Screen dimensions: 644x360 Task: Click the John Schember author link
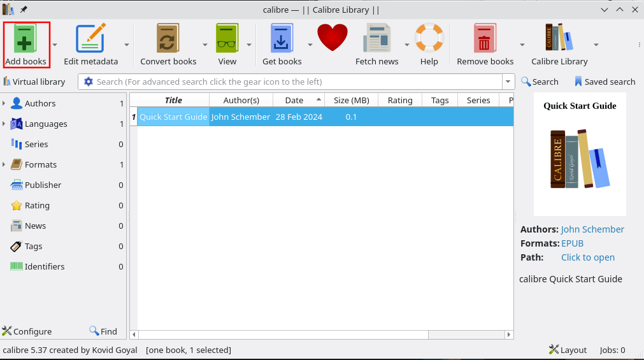tap(592, 229)
